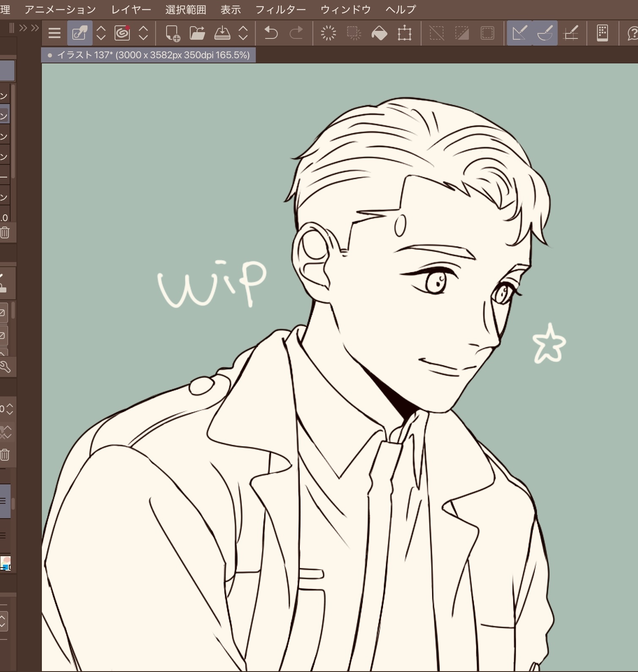Toggle Snap to Ruler
638x672 pixels.
coord(520,33)
